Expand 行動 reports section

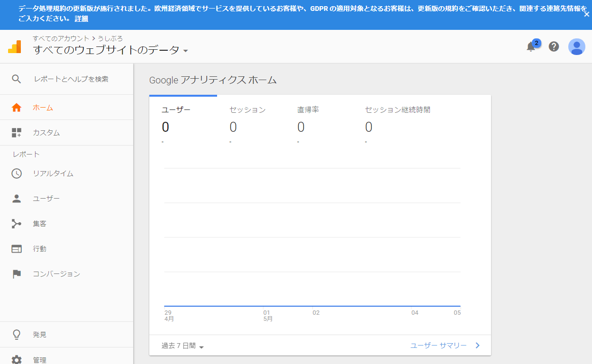pos(66,249)
